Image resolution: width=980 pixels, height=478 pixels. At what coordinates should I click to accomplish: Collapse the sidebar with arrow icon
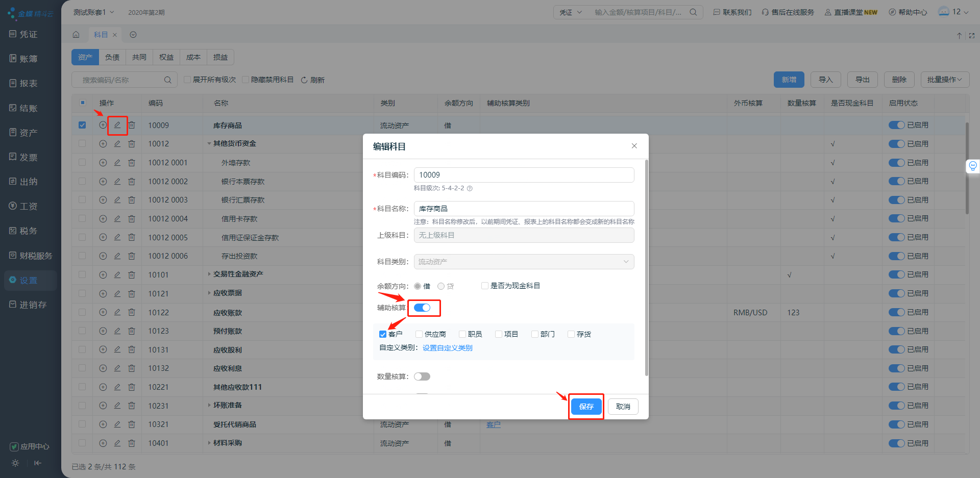point(38,463)
